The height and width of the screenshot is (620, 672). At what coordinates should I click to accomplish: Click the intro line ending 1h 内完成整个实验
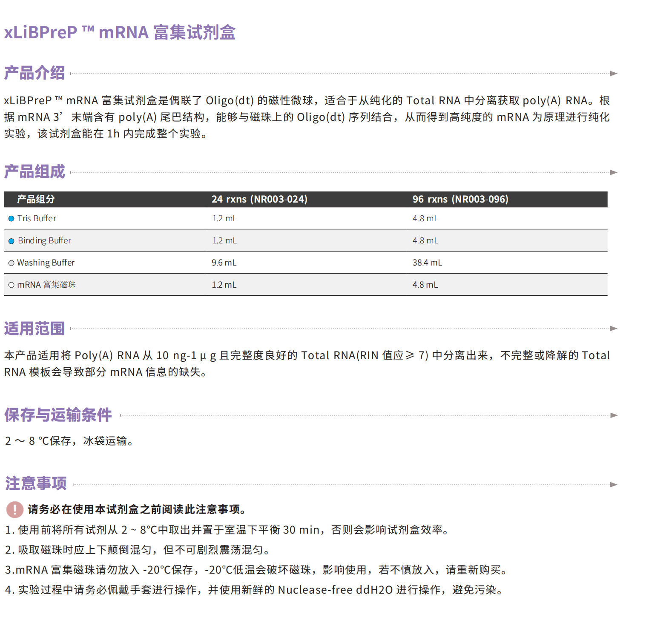click(x=106, y=134)
